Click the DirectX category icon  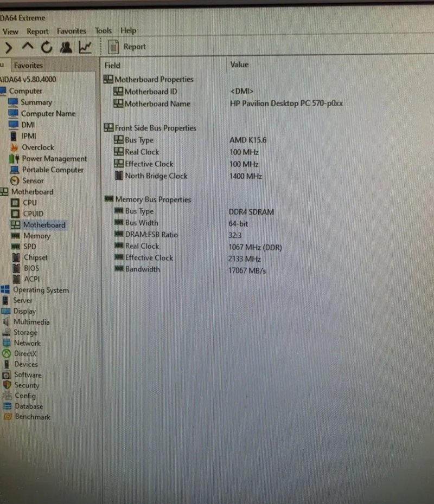pyautogui.click(x=7, y=354)
